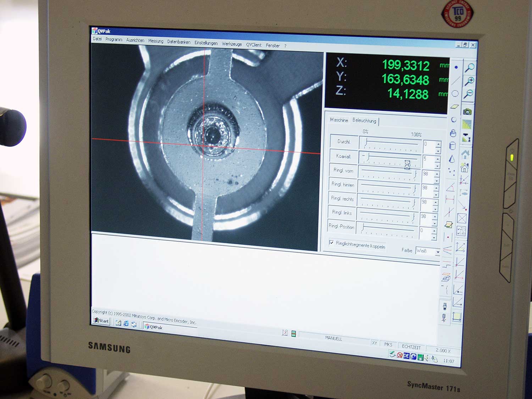Screen dimensions: 532x399
Task: Click the red circular tray icon
Action: tap(400, 355)
